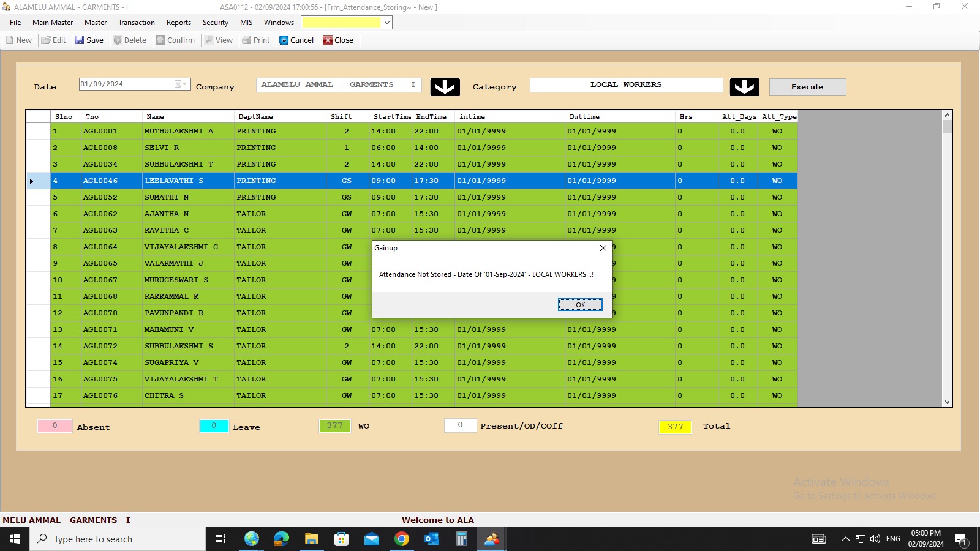Click OK in the Gainup message box

pos(580,305)
